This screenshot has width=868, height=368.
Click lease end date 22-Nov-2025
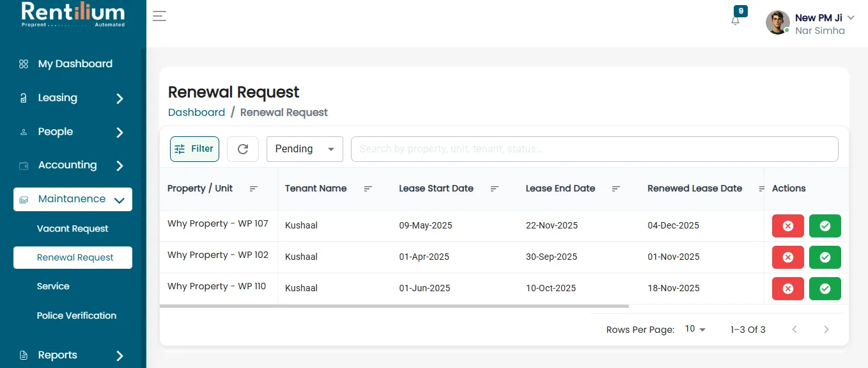552,225
